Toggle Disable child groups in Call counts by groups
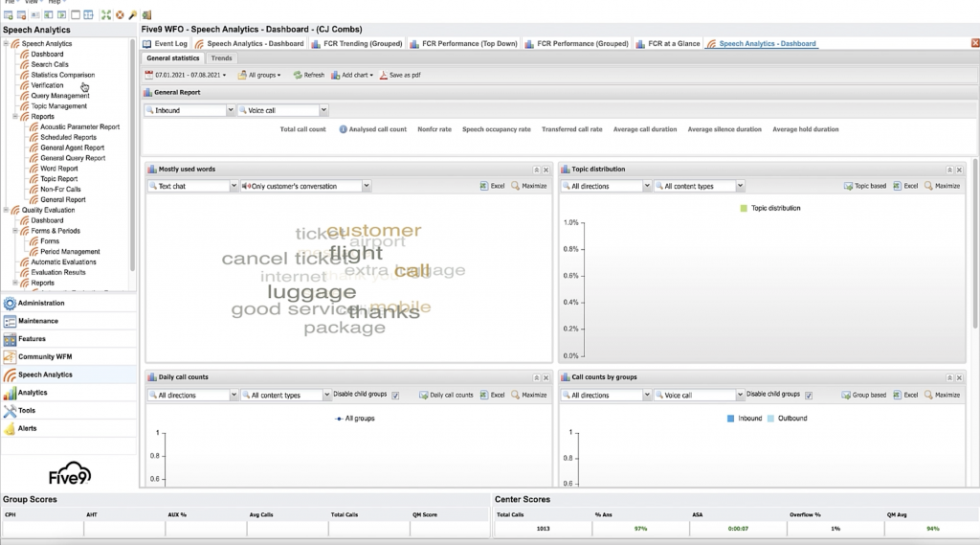 tap(809, 395)
